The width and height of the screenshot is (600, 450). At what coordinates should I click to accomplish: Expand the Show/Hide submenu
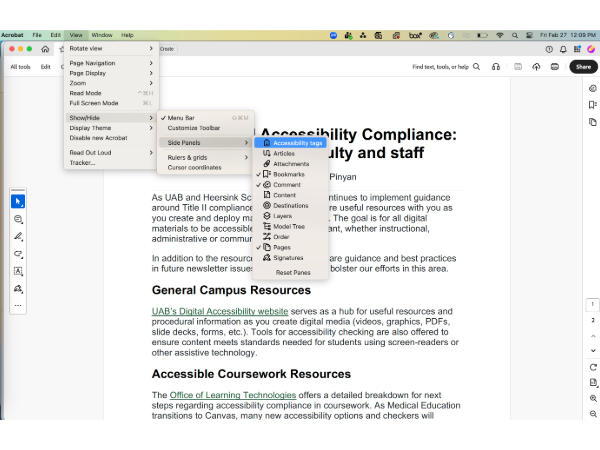pyautogui.click(x=111, y=117)
